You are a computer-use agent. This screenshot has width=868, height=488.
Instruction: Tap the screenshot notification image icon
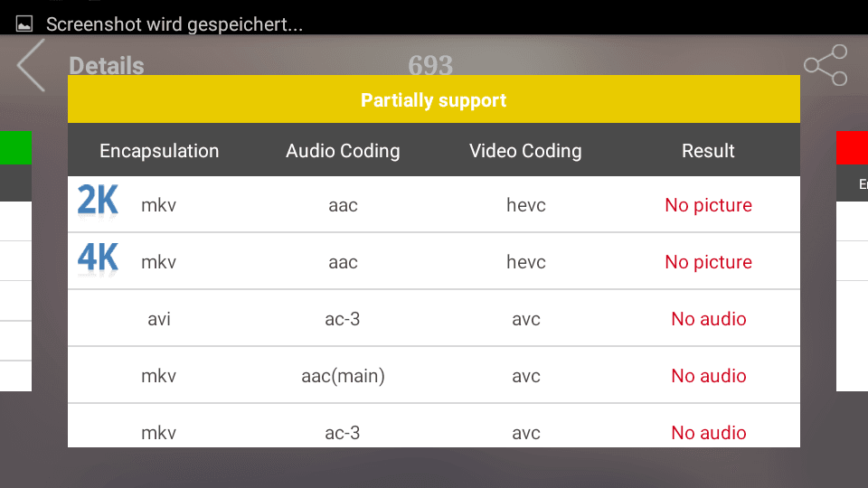point(24,23)
